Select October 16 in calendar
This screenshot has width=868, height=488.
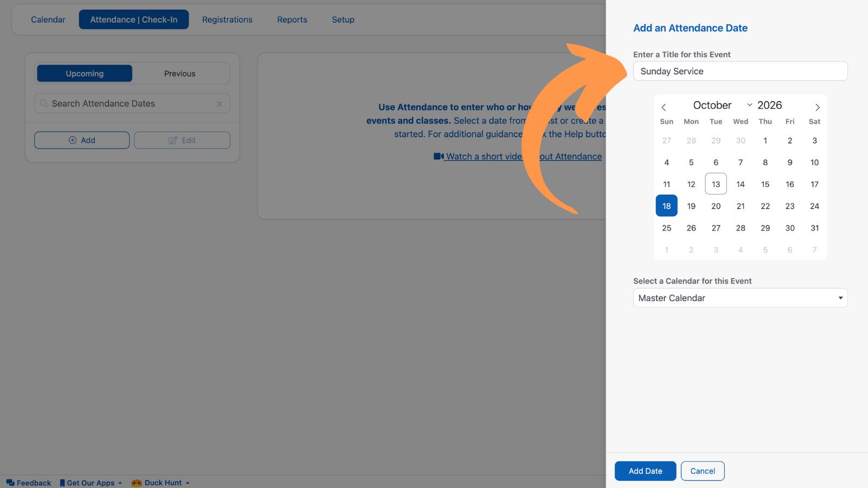(x=790, y=184)
